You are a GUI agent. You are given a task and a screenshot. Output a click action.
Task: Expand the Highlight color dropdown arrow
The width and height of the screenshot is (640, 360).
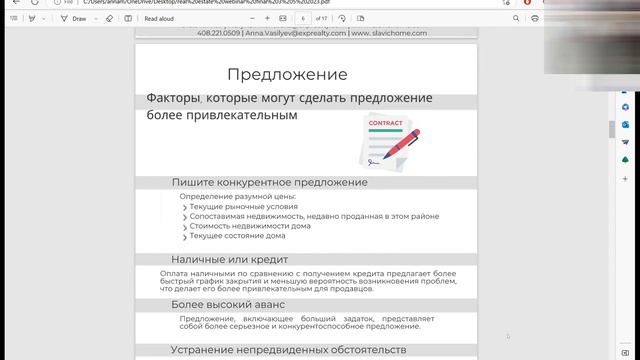44,19
